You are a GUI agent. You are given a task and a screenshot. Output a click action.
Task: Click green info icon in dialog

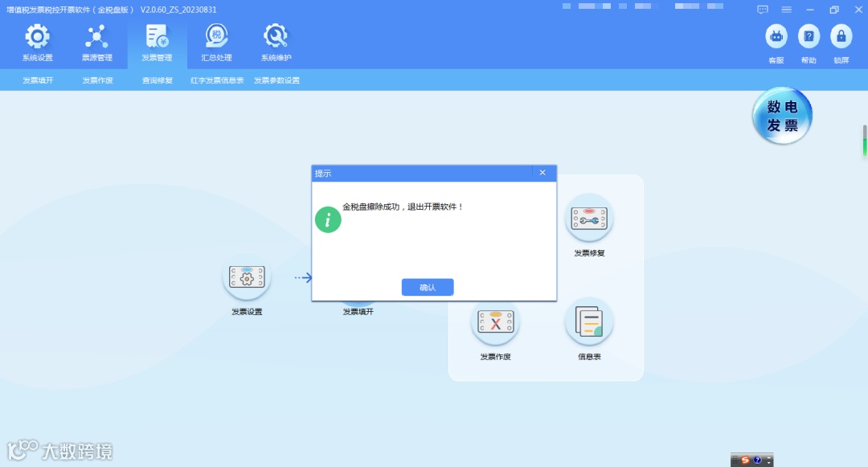[x=328, y=219]
